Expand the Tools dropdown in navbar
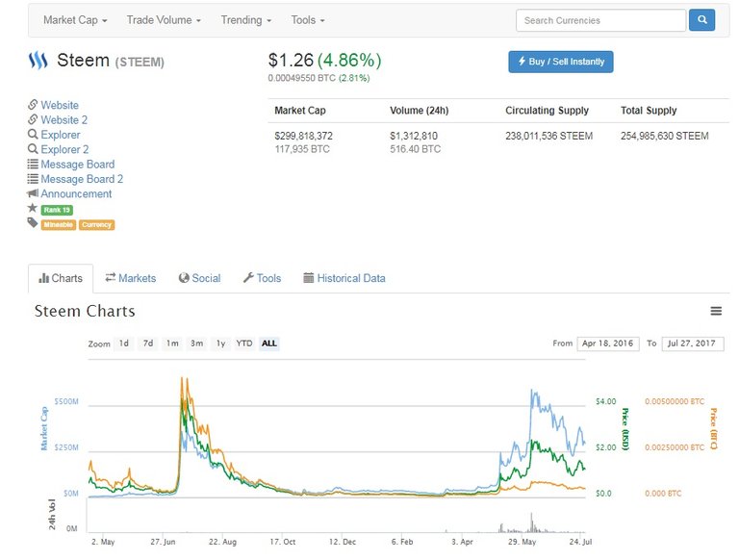Screen dimensions: 739x560 [x=308, y=20]
